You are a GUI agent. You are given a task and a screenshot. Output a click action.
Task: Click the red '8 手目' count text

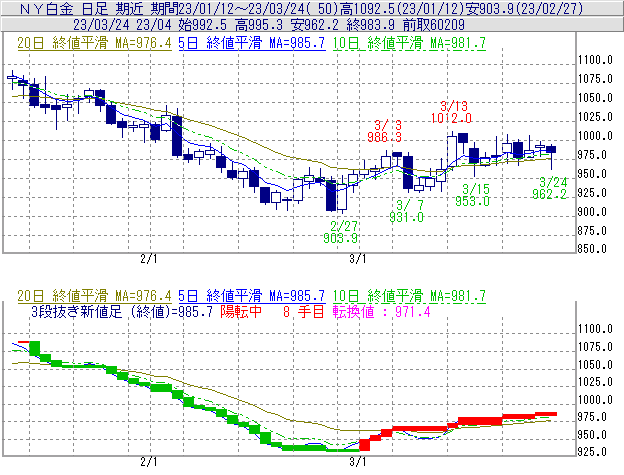point(303,311)
